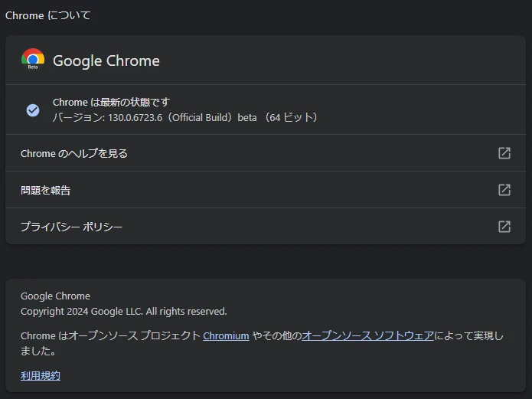Click Chrome はオープンソース プロジェクト paragraph text
Viewport: 532px width, 399px height.
(x=110, y=335)
